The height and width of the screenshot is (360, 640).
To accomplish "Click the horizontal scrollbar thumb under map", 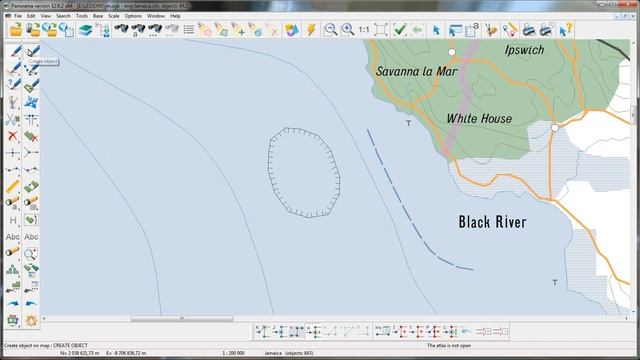I will click(182, 318).
